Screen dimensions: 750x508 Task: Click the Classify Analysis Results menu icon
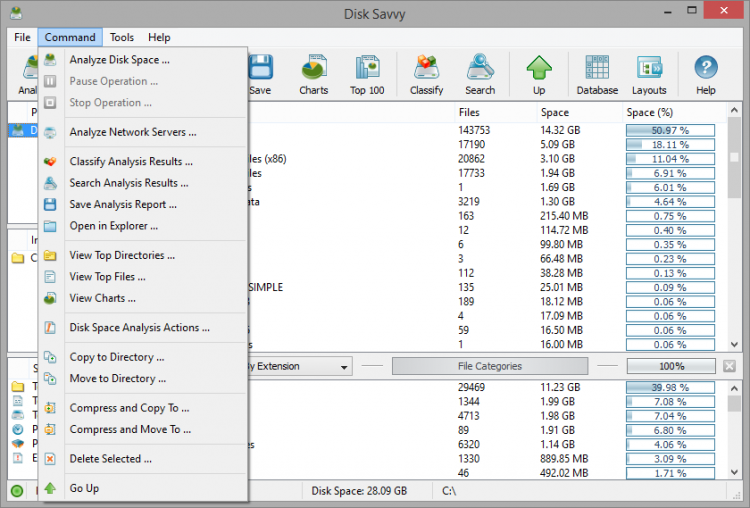[x=50, y=162]
